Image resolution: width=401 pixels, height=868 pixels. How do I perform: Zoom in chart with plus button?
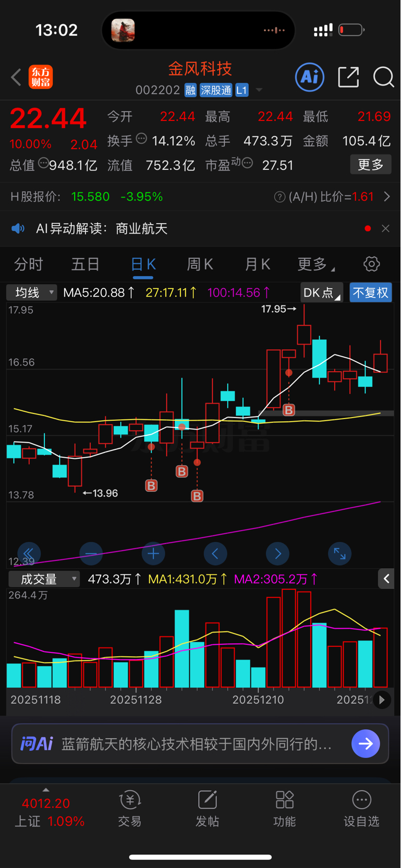point(153,554)
